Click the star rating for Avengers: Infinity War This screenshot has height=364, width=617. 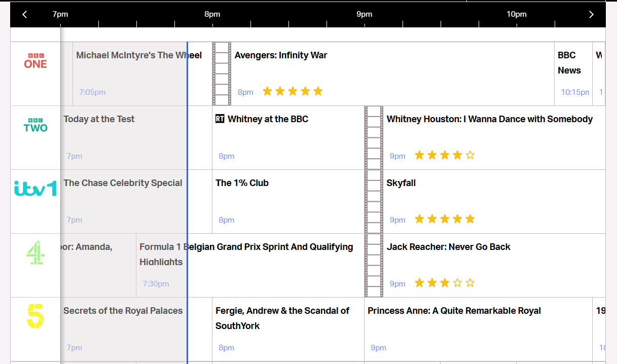tap(293, 91)
